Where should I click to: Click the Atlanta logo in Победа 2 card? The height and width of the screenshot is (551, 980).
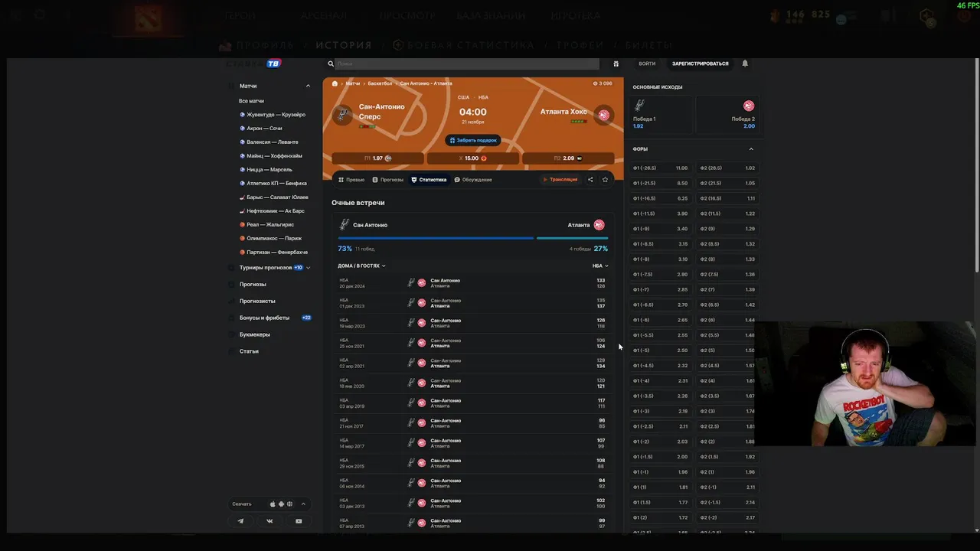[749, 106]
